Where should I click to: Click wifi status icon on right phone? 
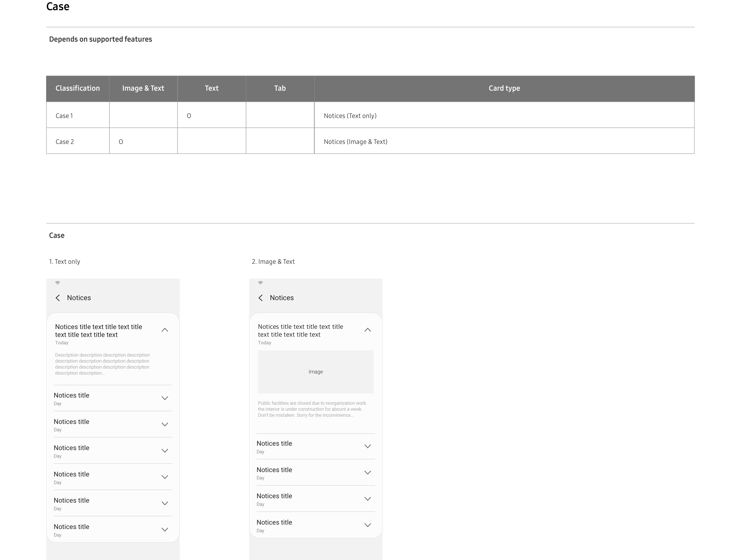261,283
